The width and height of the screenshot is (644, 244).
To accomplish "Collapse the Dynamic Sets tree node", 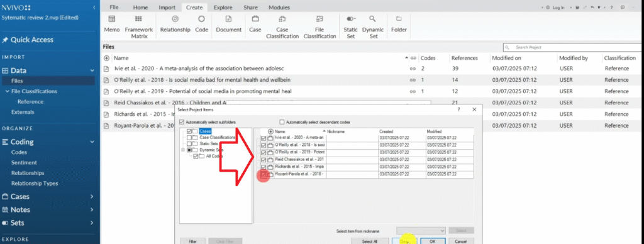I will (x=183, y=150).
